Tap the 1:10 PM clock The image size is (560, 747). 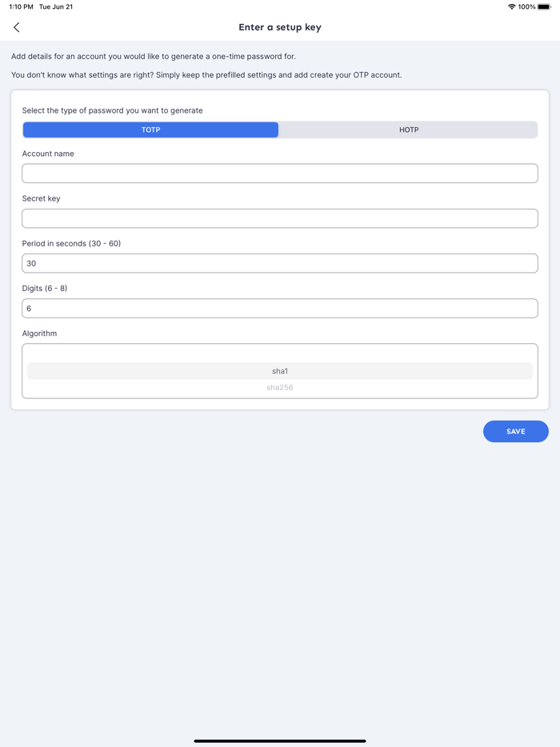click(x=21, y=7)
